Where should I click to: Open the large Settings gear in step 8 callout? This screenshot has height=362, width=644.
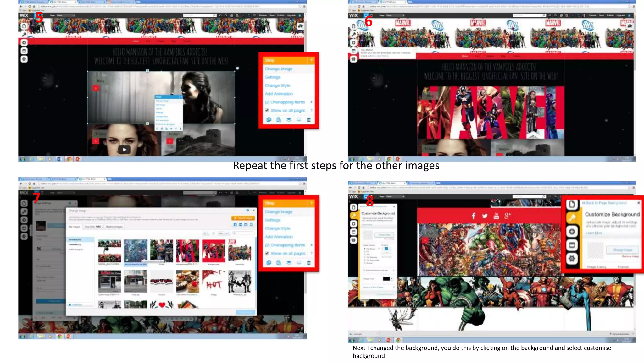(572, 259)
